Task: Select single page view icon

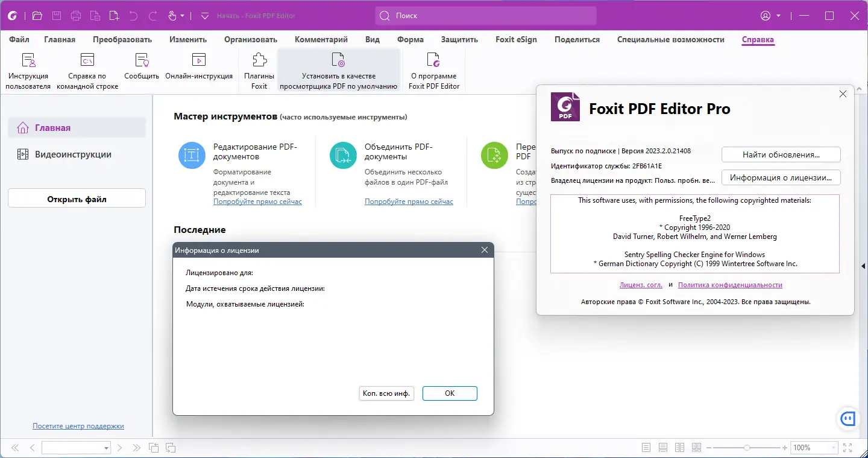Action: click(x=646, y=448)
